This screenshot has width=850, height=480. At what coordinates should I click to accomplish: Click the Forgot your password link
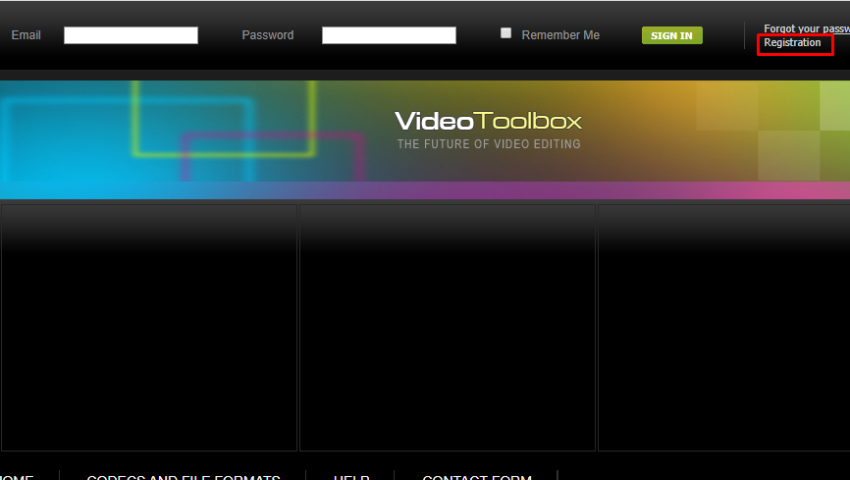pyautogui.click(x=805, y=29)
